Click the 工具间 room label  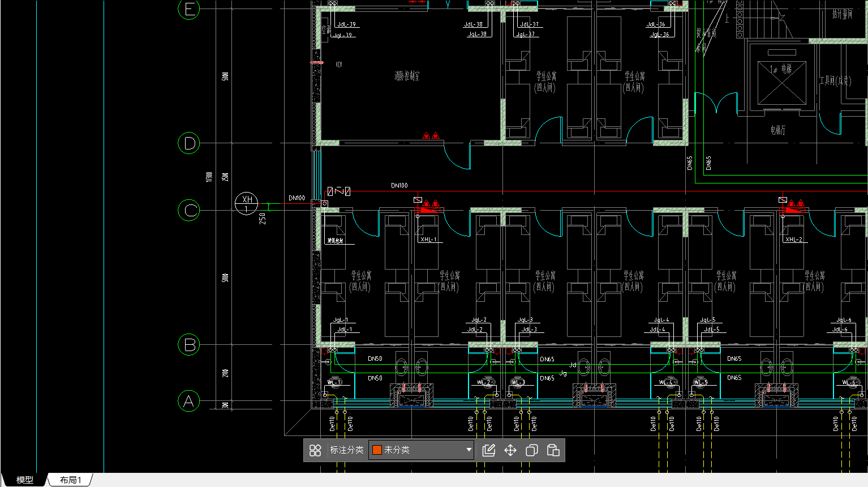[835, 81]
